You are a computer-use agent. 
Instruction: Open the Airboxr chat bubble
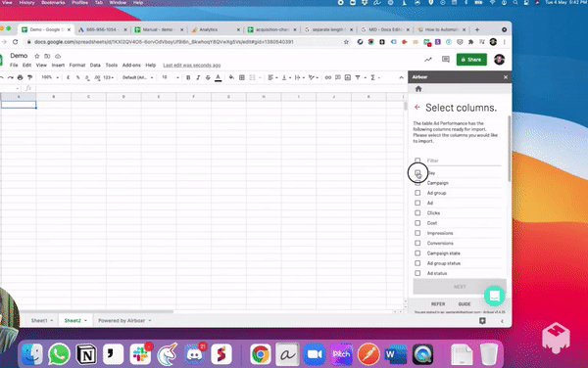[x=494, y=296]
